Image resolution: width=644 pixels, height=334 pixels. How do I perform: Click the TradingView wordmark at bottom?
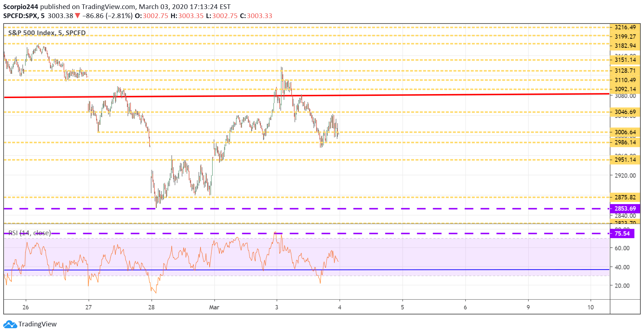pos(38,324)
